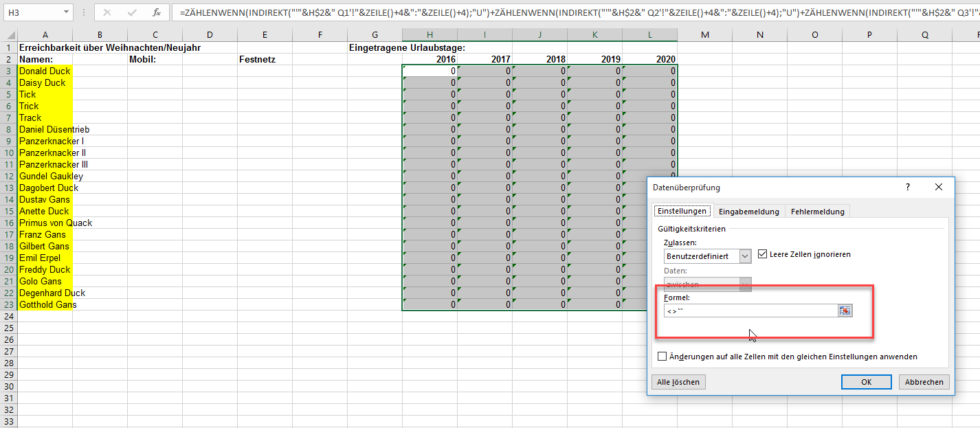The height and width of the screenshot is (428, 980).
Task: Close the Datenüberprüfung dialog with the X
Action: click(x=939, y=187)
